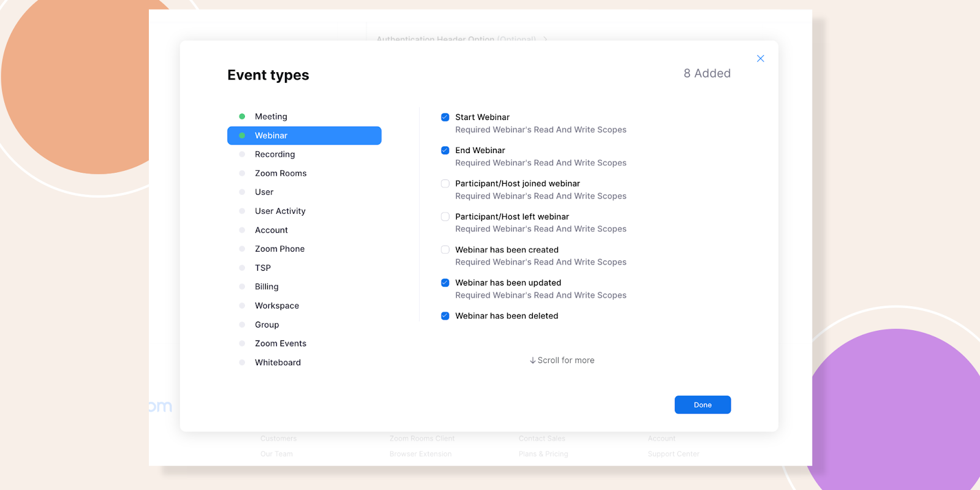Select the Meeting event category

click(x=304, y=116)
